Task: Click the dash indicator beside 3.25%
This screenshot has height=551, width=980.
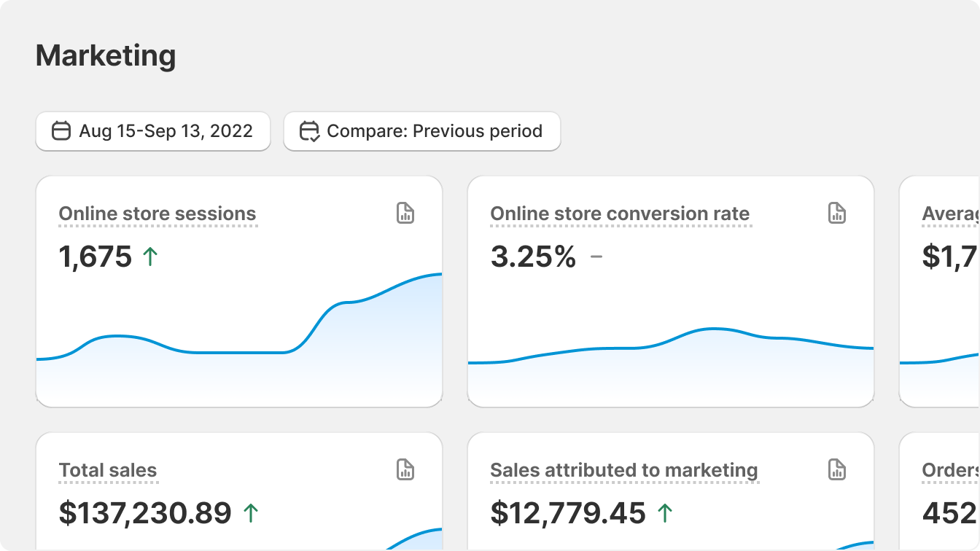Action: [596, 257]
